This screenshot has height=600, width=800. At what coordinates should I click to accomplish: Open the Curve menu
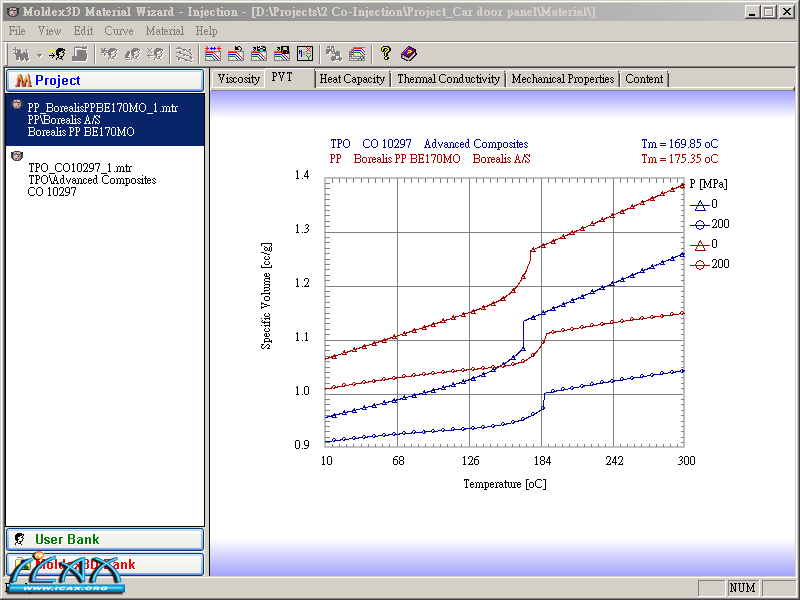pos(118,31)
